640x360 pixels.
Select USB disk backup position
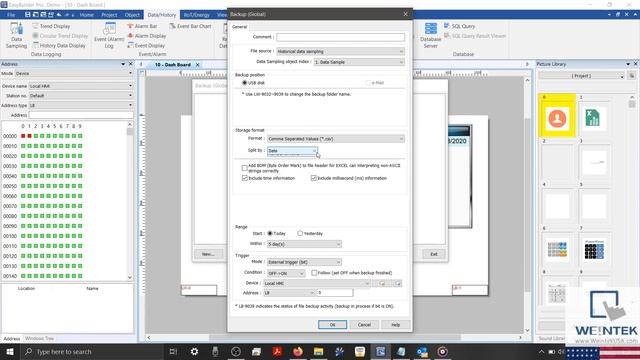click(253, 83)
